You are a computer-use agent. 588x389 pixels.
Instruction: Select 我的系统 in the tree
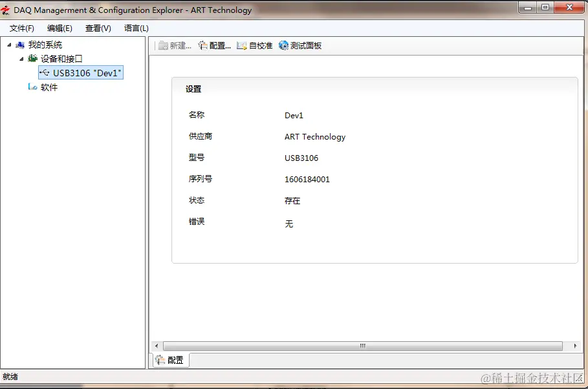click(x=45, y=45)
